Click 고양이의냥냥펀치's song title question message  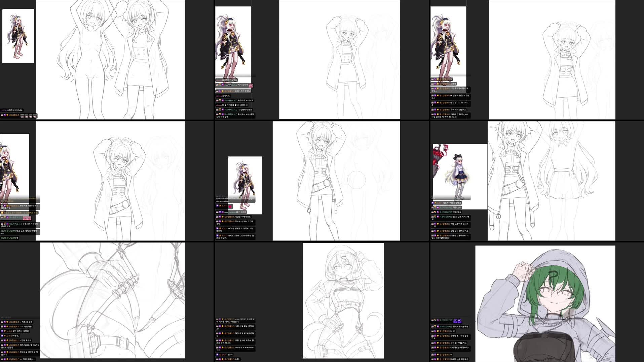tap(19, 231)
